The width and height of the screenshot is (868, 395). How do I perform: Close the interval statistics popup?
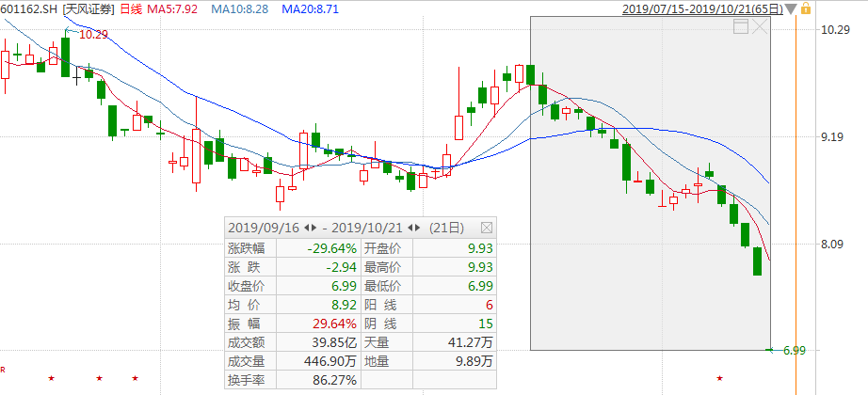(x=487, y=228)
